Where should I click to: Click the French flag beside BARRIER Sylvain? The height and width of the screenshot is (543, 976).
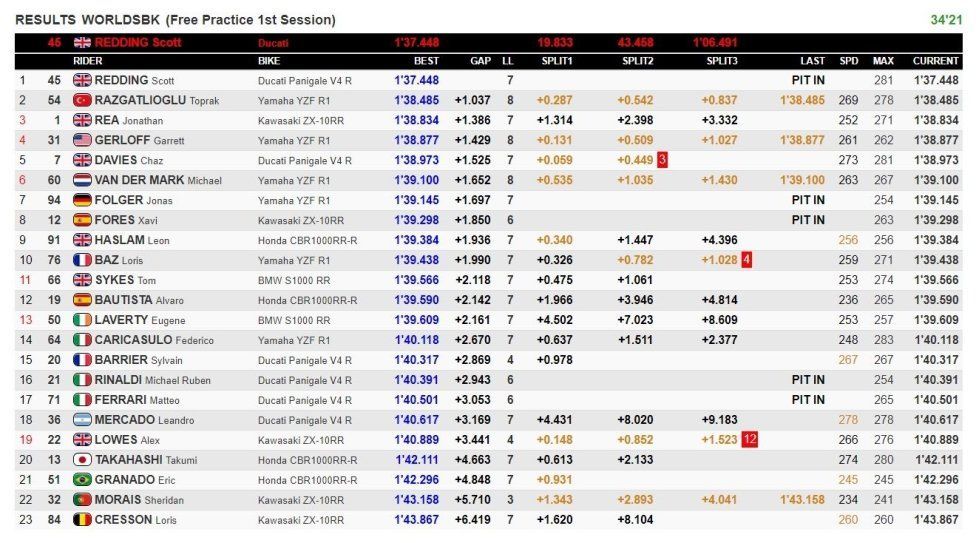pos(82,359)
